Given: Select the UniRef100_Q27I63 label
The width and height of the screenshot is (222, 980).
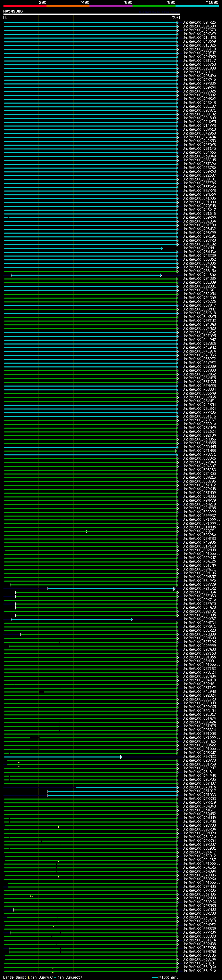Looking at the screenshot, I should (x=199, y=654).
